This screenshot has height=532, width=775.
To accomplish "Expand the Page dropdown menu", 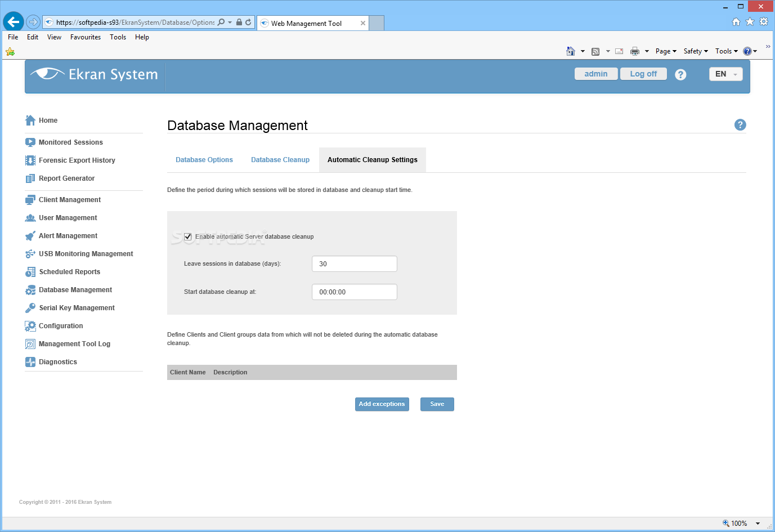I will (x=666, y=51).
